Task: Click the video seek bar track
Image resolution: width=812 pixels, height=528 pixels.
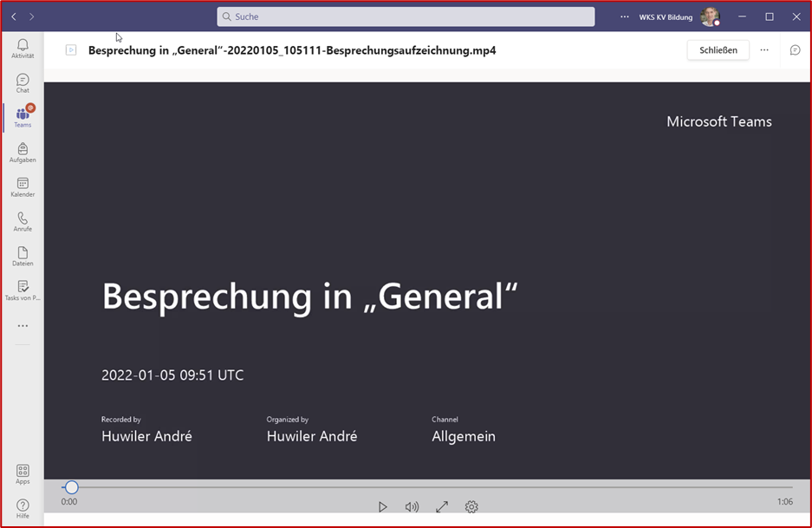Action: click(427, 487)
